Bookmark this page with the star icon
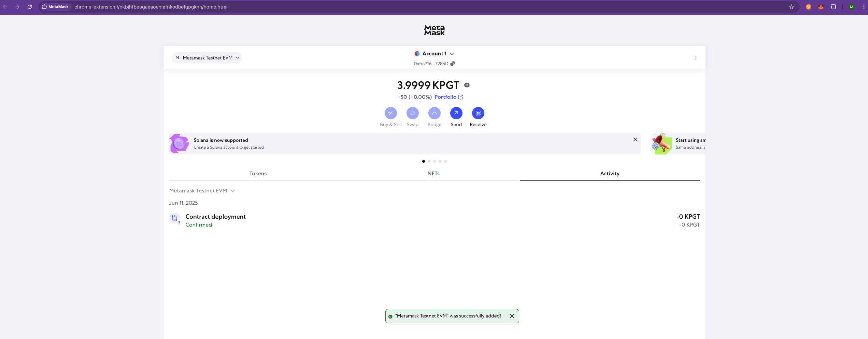 pos(792,7)
